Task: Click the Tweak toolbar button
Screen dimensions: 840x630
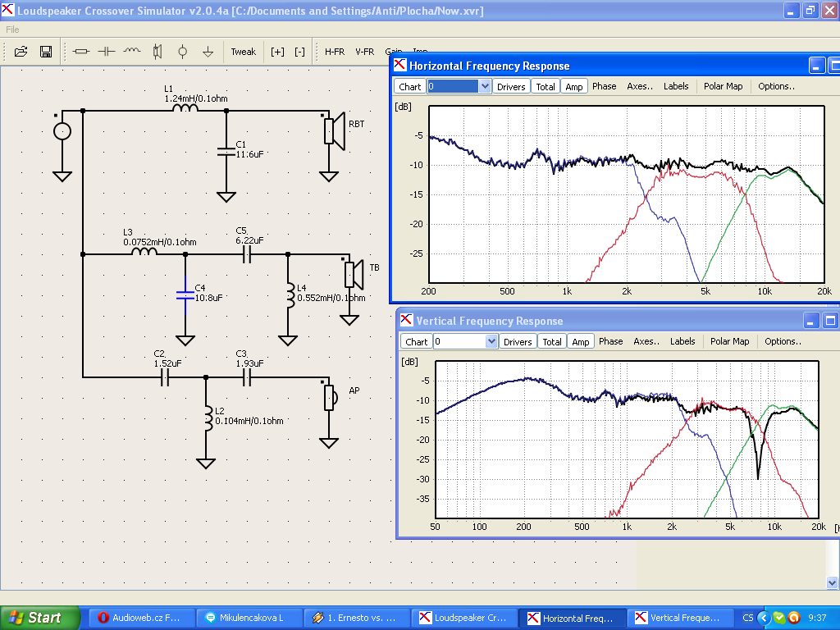Action: (x=243, y=52)
